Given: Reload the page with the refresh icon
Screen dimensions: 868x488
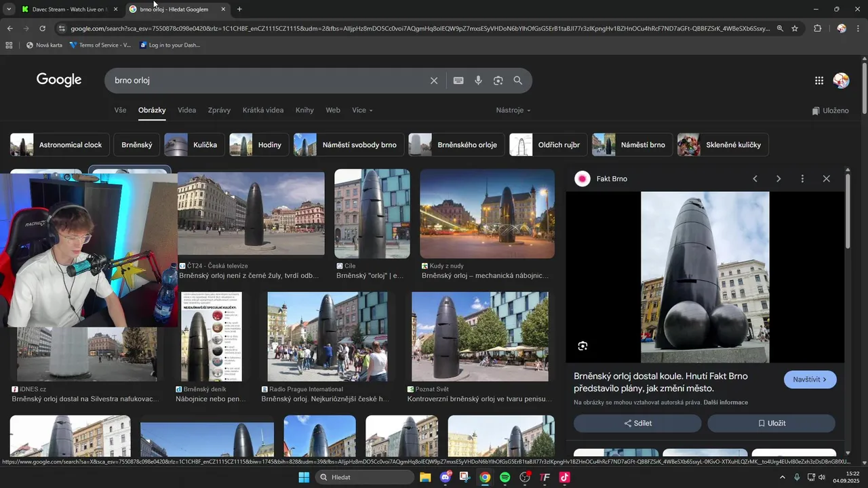Looking at the screenshot, I should tap(42, 28).
